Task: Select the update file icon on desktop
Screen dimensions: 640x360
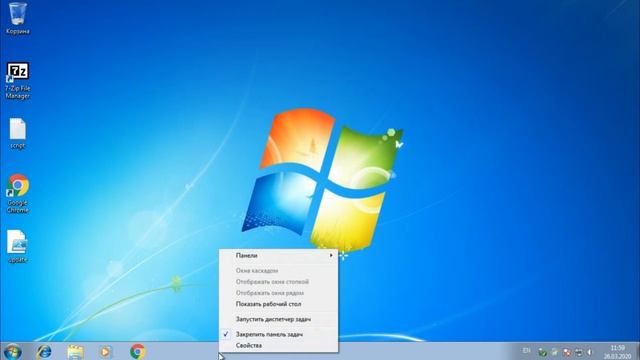Action: click(18, 246)
